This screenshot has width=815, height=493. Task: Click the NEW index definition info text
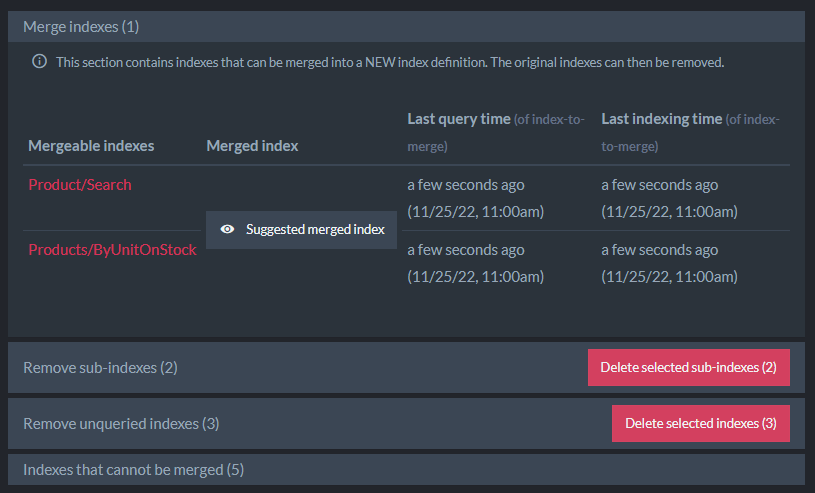coord(390,62)
